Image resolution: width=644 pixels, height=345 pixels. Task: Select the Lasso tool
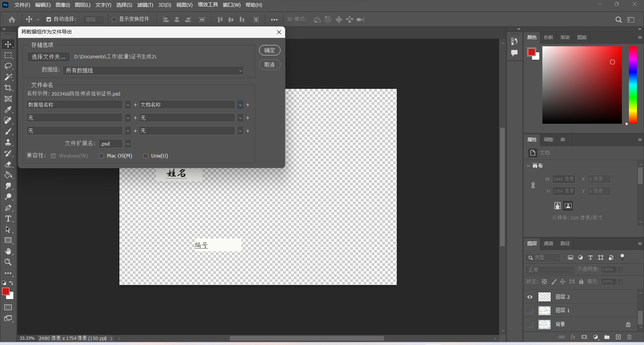(x=8, y=66)
